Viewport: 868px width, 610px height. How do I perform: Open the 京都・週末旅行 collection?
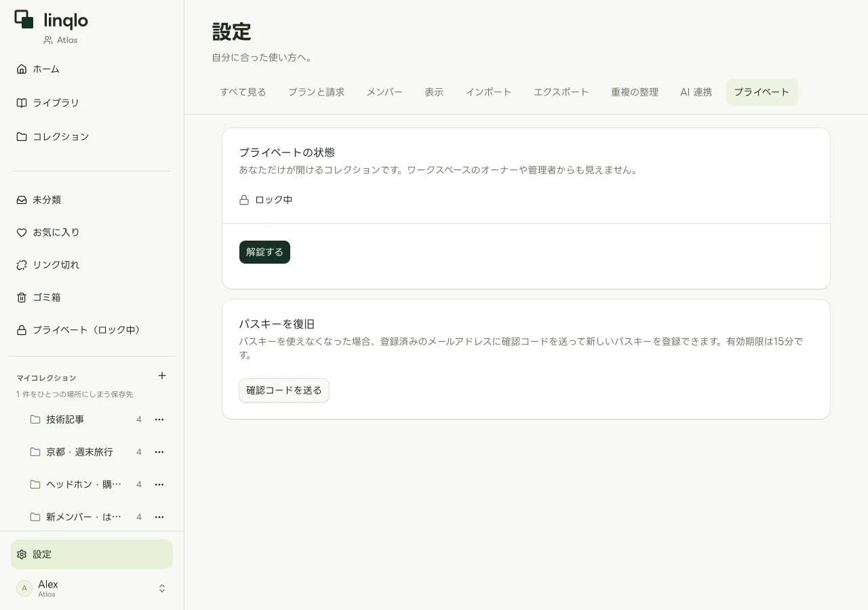pos(79,452)
